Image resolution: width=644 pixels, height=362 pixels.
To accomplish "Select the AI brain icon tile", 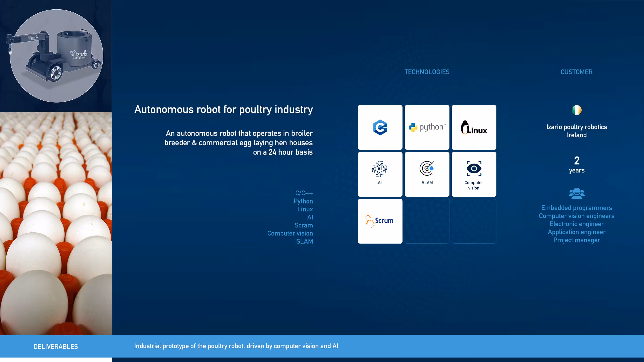I will 380,174.
